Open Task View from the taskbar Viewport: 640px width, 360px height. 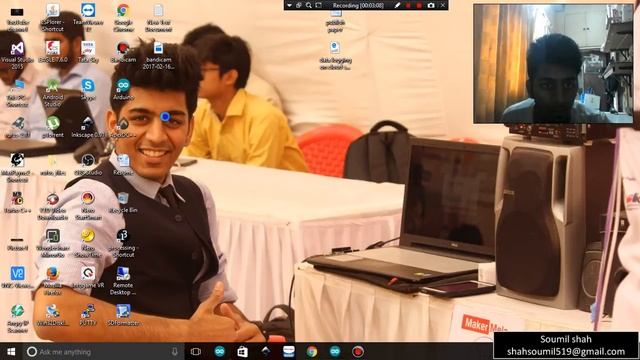[196, 351]
